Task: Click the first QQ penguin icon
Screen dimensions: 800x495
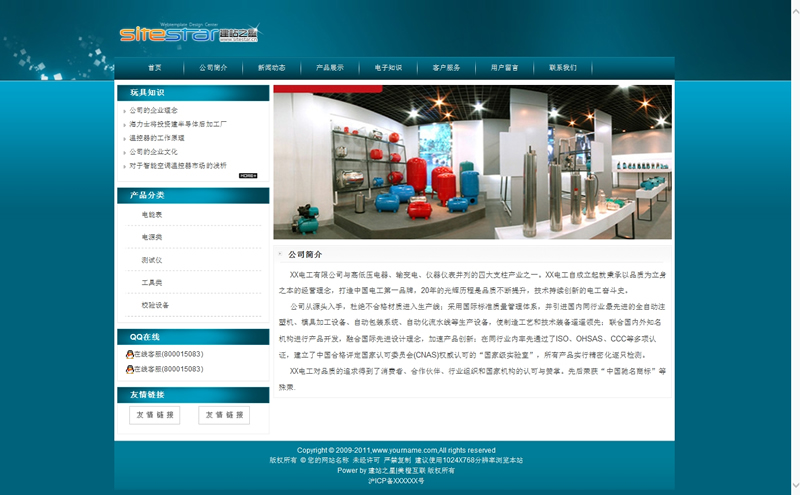Action: pyautogui.click(x=130, y=354)
